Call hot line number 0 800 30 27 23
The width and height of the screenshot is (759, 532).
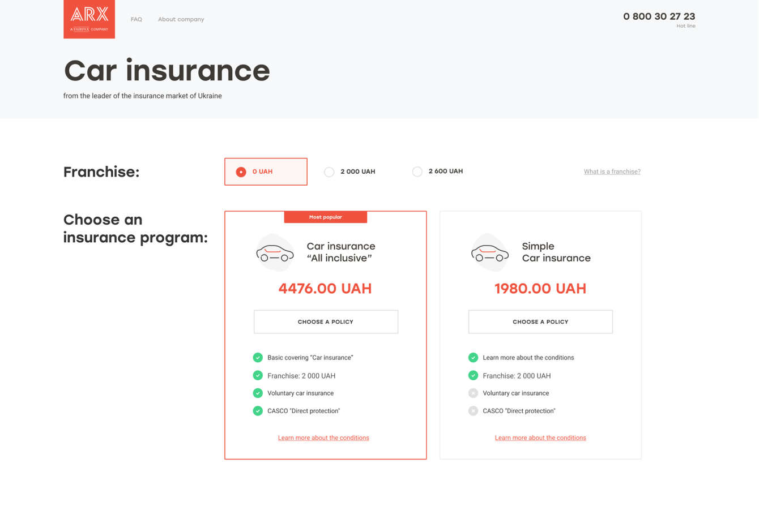659,16
